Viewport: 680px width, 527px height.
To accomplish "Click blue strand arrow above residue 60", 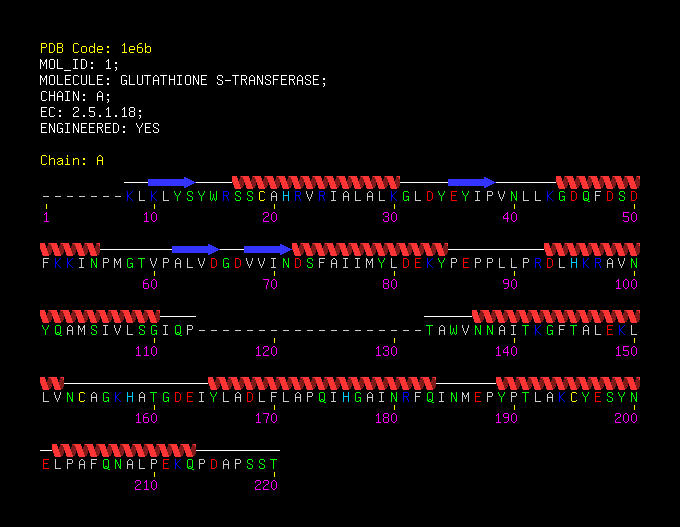I will pos(196,249).
